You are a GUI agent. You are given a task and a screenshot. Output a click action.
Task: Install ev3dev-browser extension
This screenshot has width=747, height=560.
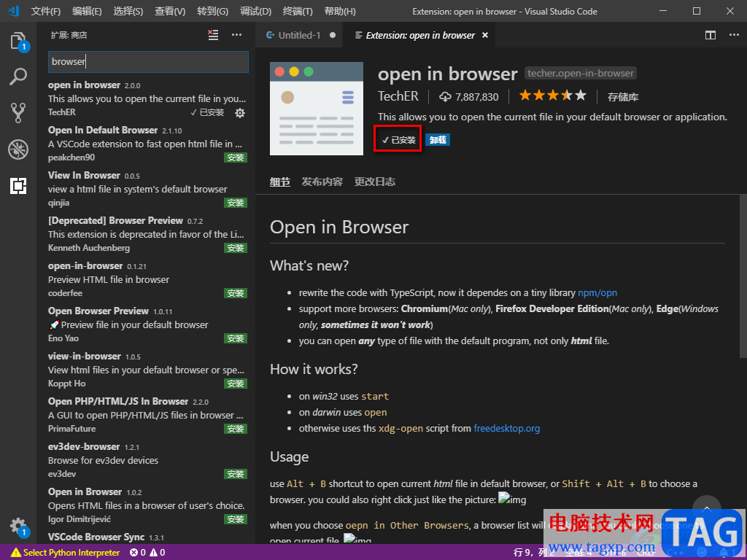tap(236, 474)
